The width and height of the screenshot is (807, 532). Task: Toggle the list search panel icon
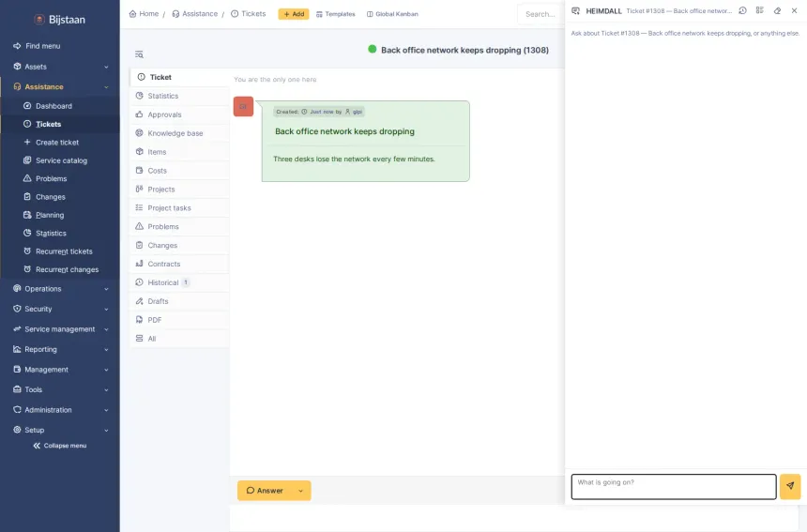pyautogui.click(x=139, y=54)
